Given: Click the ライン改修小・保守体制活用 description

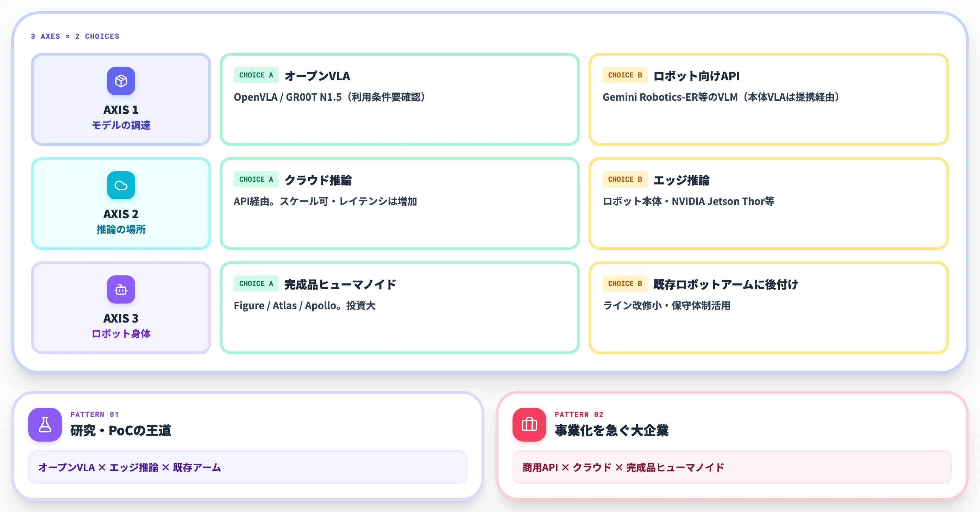Looking at the screenshot, I should click(666, 306).
